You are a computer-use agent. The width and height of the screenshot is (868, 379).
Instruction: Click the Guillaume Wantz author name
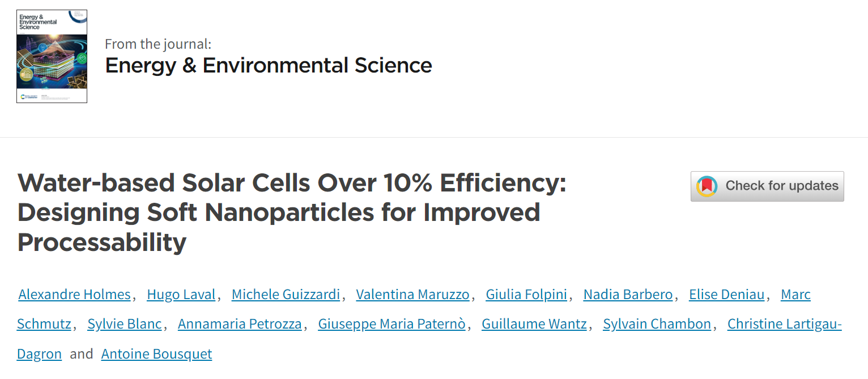pyautogui.click(x=534, y=324)
